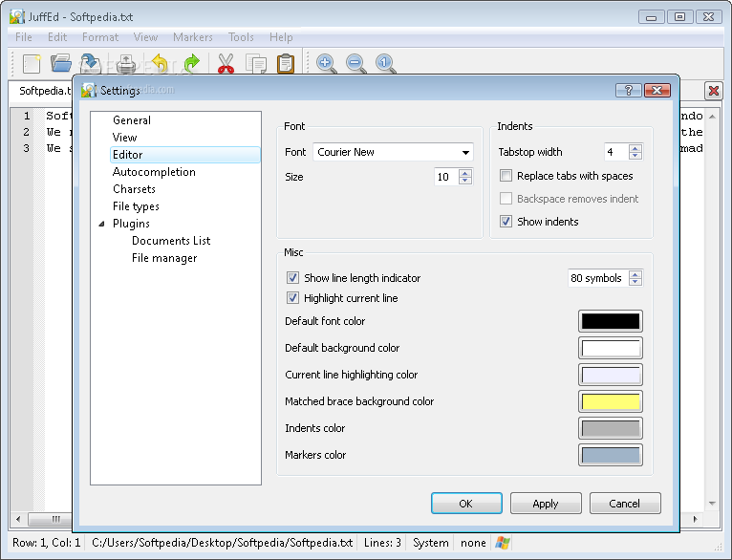Open the File menu
Screen dimensions: 732x560
[23, 37]
